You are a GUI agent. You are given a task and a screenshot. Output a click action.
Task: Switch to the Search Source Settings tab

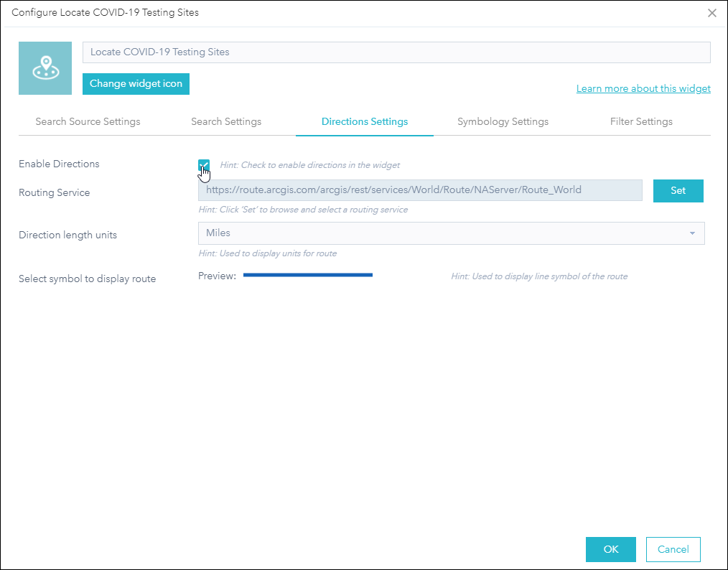88,121
